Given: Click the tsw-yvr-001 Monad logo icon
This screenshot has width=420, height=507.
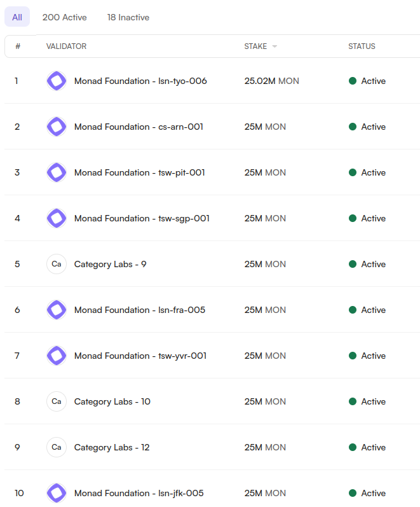Looking at the screenshot, I should coord(57,356).
